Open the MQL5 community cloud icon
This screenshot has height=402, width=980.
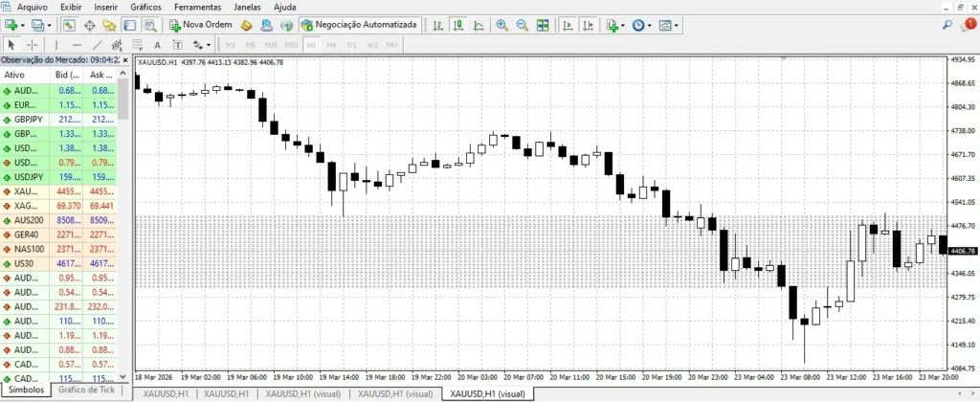coord(267,25)
